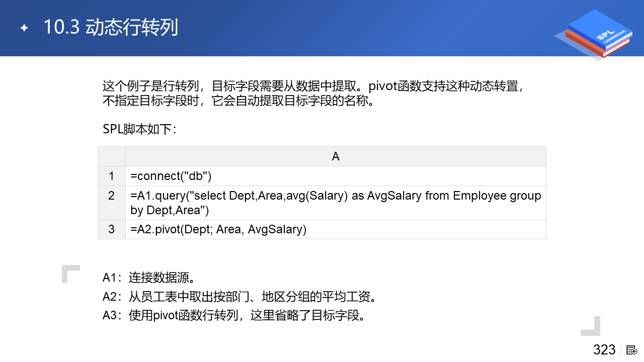Click the A1 note "连接数据源"

pyautogui.click(x=149, y=278)
